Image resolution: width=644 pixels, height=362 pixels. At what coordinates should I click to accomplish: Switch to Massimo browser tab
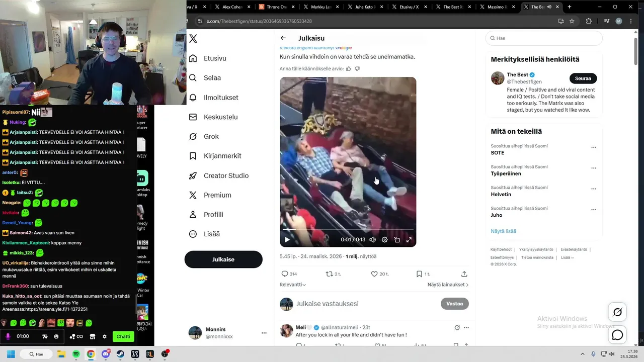click(x=497, y=7)
